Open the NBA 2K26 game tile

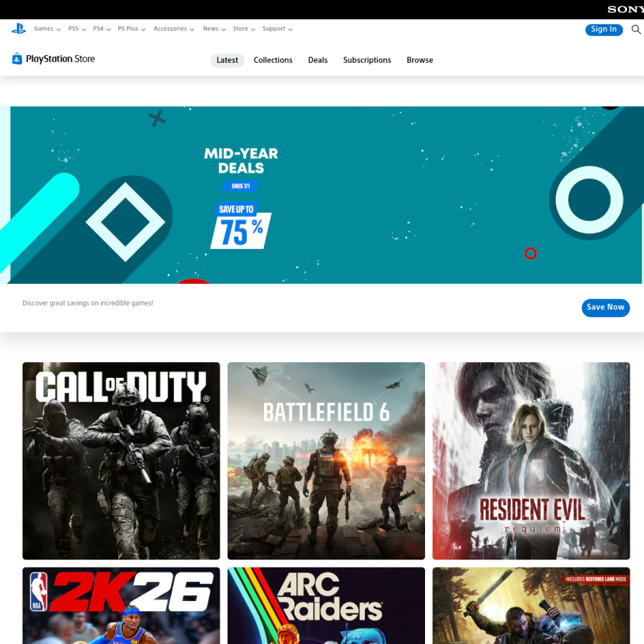point(121,606)
